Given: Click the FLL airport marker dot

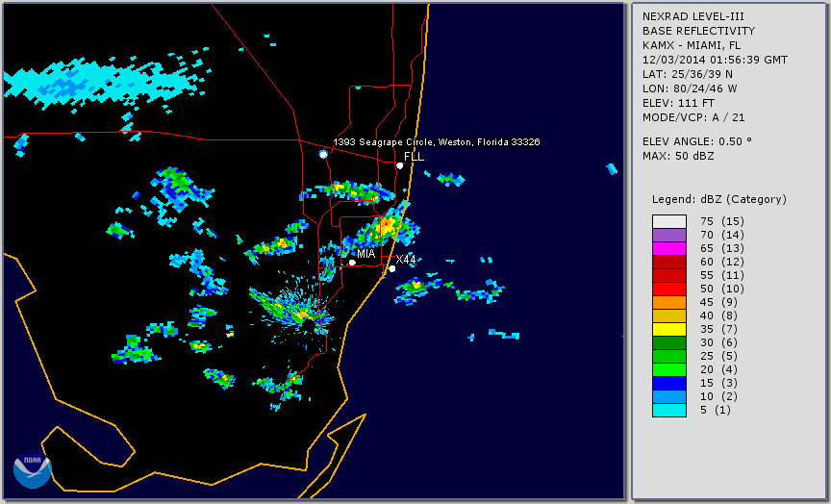Looking at the screenshot, I should tap(399, 165).
